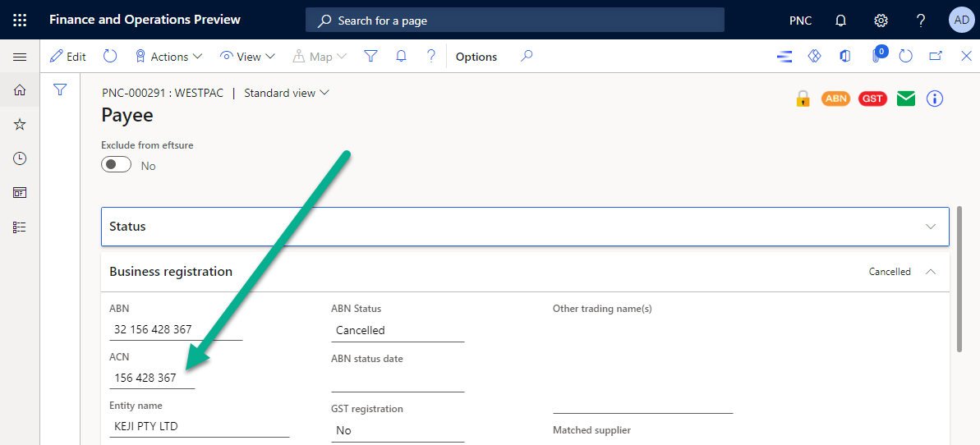
Task: Click the red GST badge
Action: pos(873,99)
